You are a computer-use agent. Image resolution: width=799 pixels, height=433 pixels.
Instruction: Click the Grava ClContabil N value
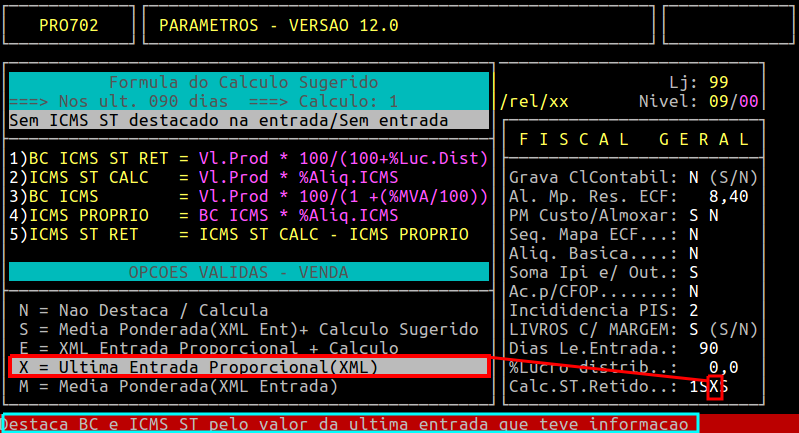click(x=693, y=178)
